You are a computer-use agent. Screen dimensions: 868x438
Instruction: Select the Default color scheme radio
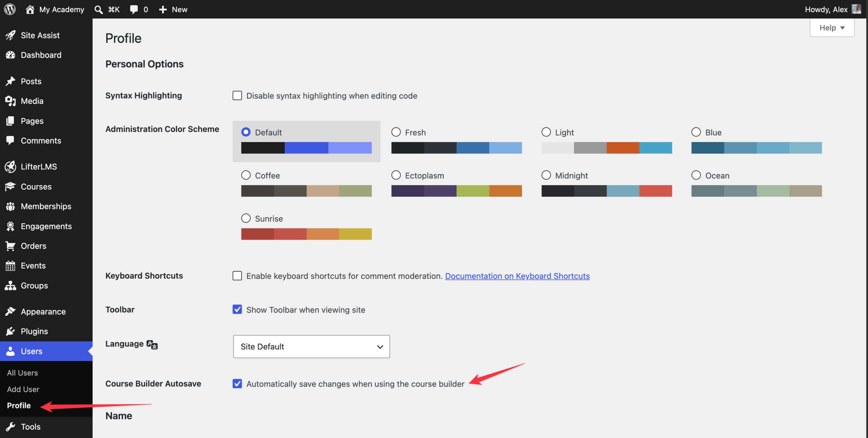click(246, 132)
